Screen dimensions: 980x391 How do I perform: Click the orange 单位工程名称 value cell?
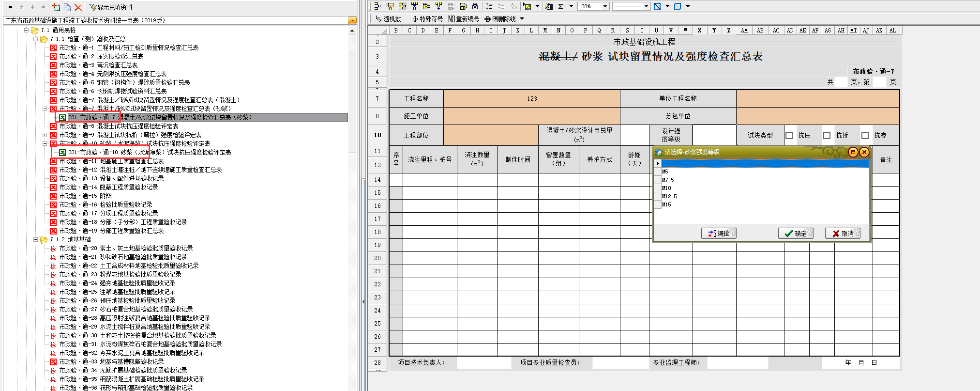click(x=818, y=98)
